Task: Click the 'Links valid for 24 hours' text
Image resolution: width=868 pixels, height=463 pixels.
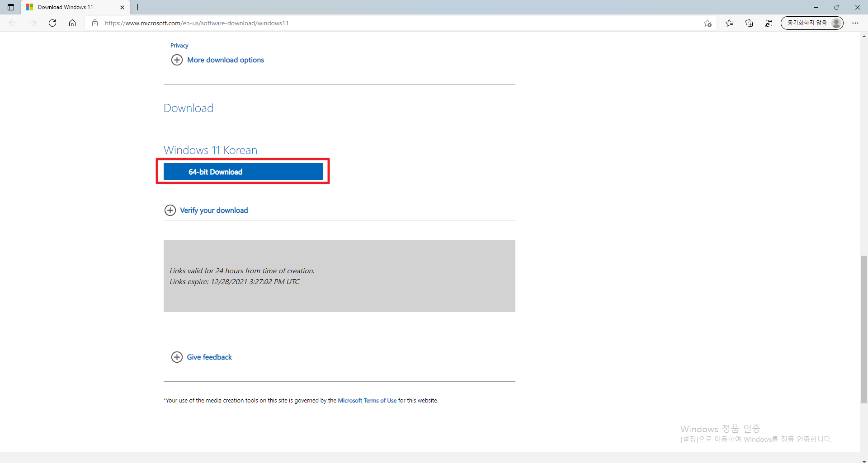Action: coord(242,271)
